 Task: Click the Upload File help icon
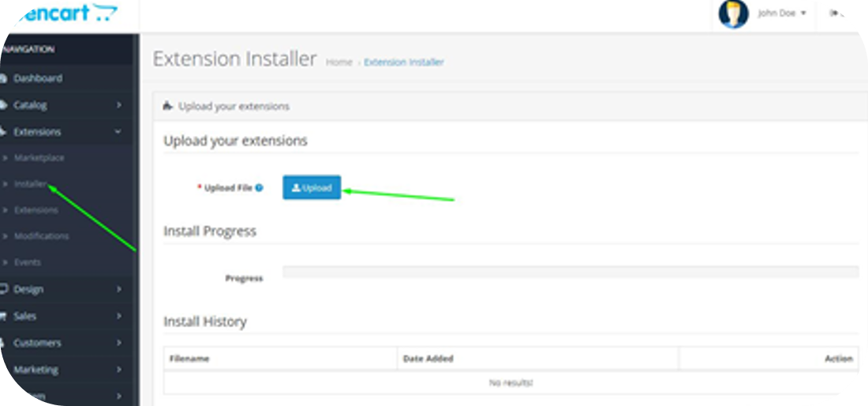tap(260, 188)
